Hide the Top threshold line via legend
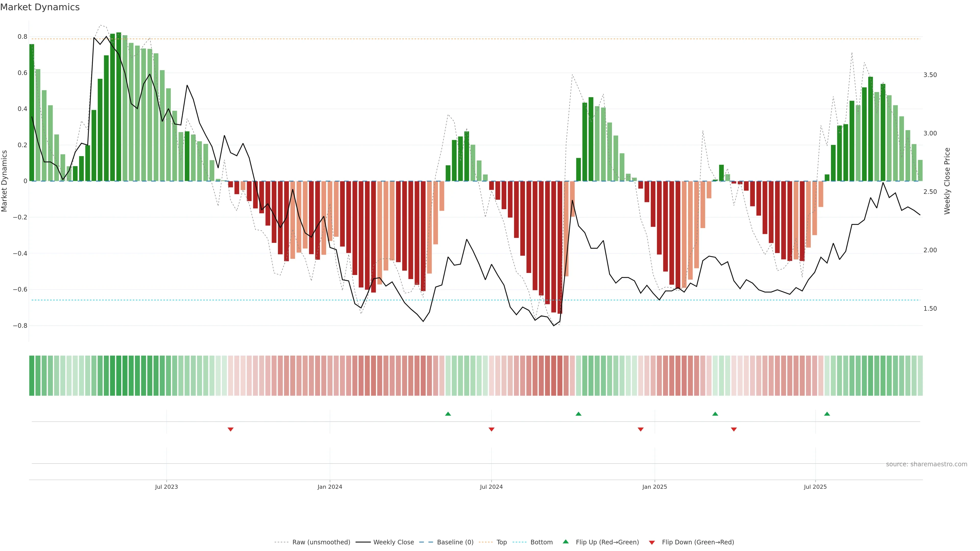980x551 pixels. point(501,542)
